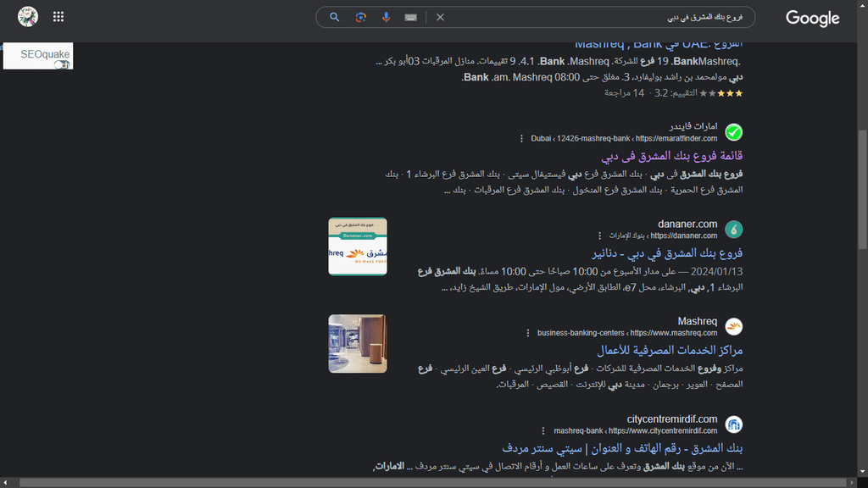Open 'فروع بنك المشرق في دبي - دنانير' result
The image size is (868, 488).
pyautogui.click(x=667, y=253)
